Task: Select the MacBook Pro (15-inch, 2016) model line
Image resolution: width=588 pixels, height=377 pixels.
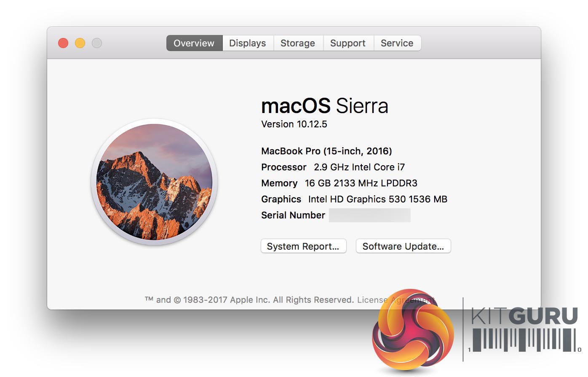Action: pyautogui.click(x=326, y=151)
